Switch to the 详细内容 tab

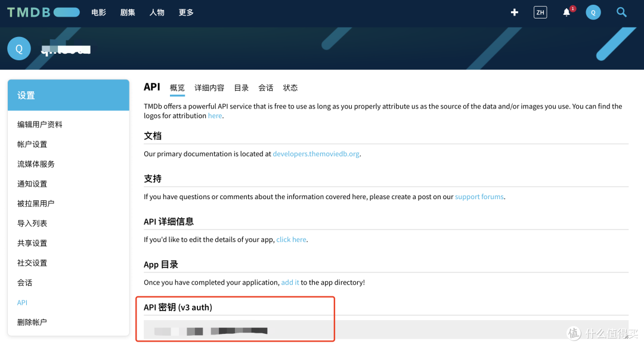(x=209, y=87)
